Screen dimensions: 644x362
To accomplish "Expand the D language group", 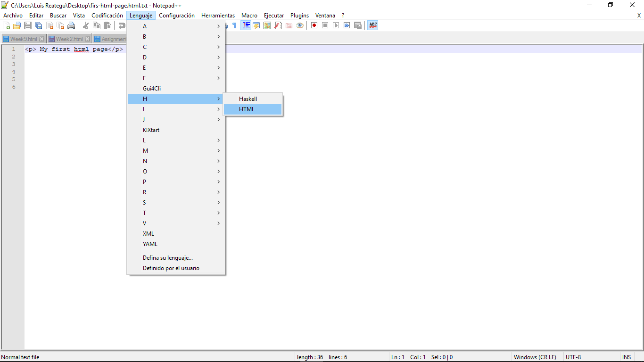I will point(176,58).
